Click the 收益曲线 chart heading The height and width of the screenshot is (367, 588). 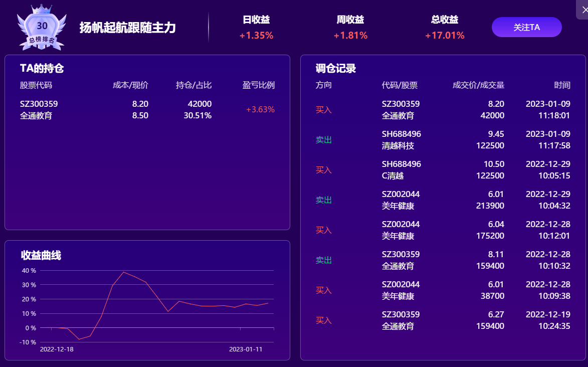41,256
